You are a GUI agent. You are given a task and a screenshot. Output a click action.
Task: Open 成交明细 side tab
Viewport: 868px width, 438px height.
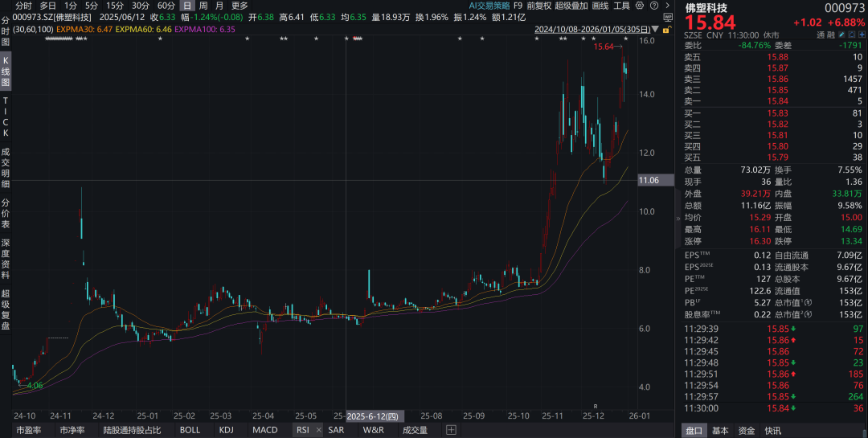(x=6, y=166)
